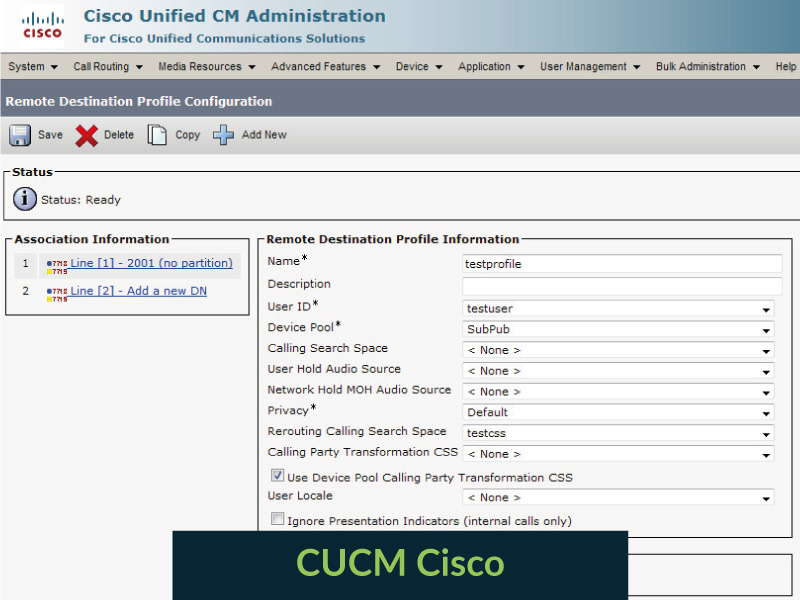The height and width of the screenshot is (600, 800).
Task: Click the Association Information label
Action: [91, 239]
